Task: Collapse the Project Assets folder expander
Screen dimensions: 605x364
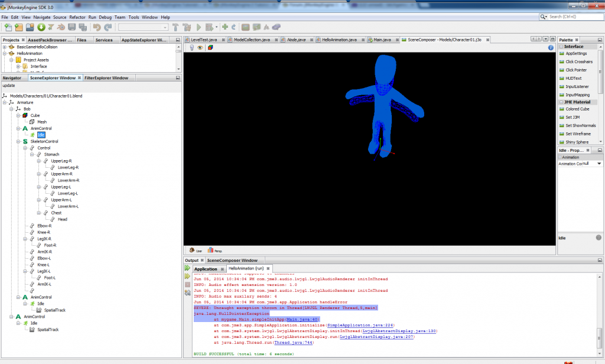Action: click(12, 60)
